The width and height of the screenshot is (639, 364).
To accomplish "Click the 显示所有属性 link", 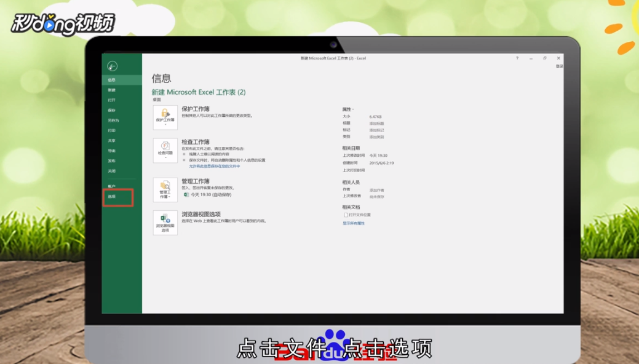I will (x=354, y=223).
